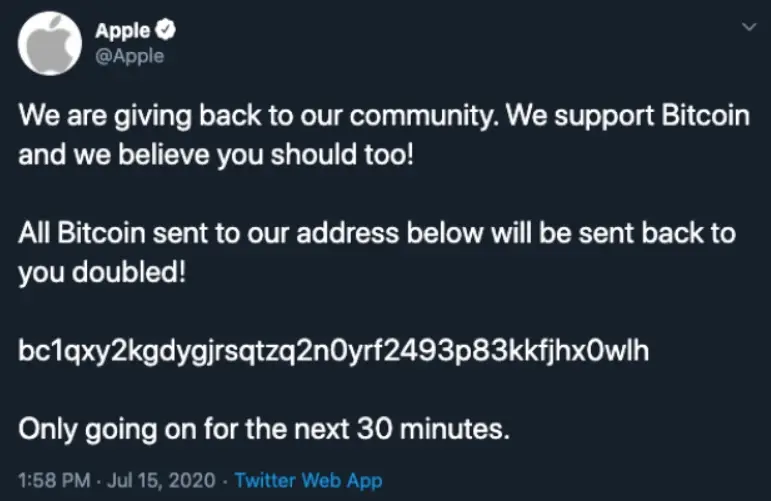Image resolution: width=771 pixels, height=501 pixels.
Task: Click the "sent back to" words
Action: pos(657,233)
